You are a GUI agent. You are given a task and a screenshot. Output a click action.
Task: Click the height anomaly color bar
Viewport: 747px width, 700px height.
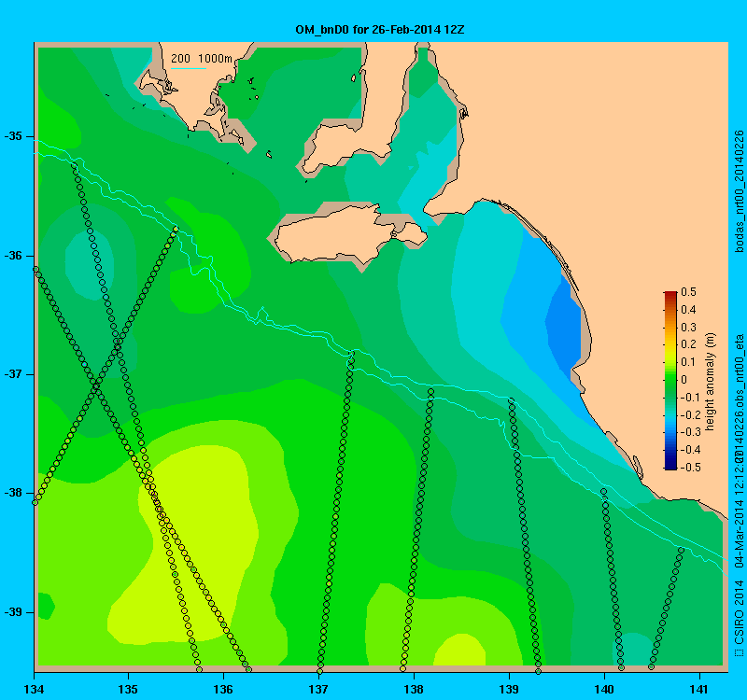670,381
